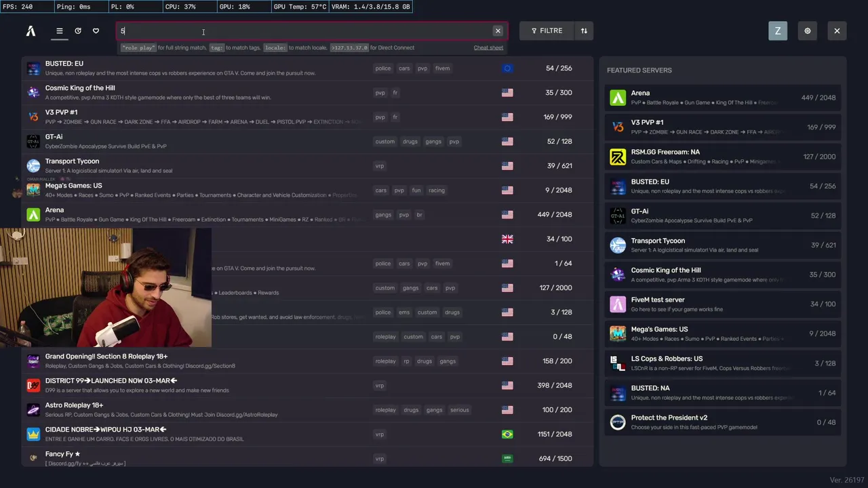868x488 pixels.
Task: Open featured Mega's Games: US card
Action: pos(723,333)
